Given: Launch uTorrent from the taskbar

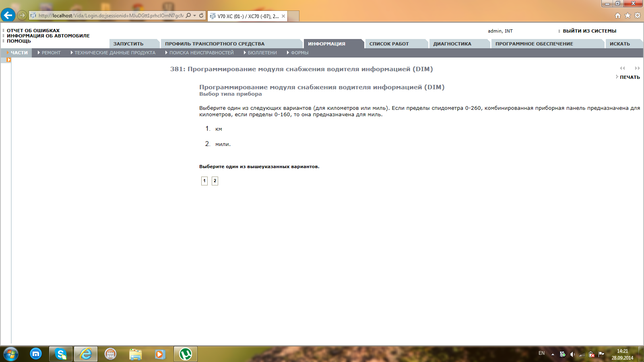Looking at the screenshot, I should (186, 354).
